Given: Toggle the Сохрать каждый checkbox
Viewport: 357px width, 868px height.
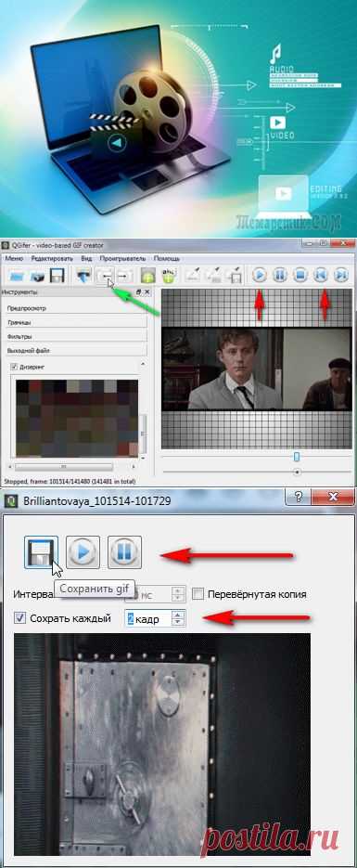Looking at the screenshot, I should (x=19, y=618).
